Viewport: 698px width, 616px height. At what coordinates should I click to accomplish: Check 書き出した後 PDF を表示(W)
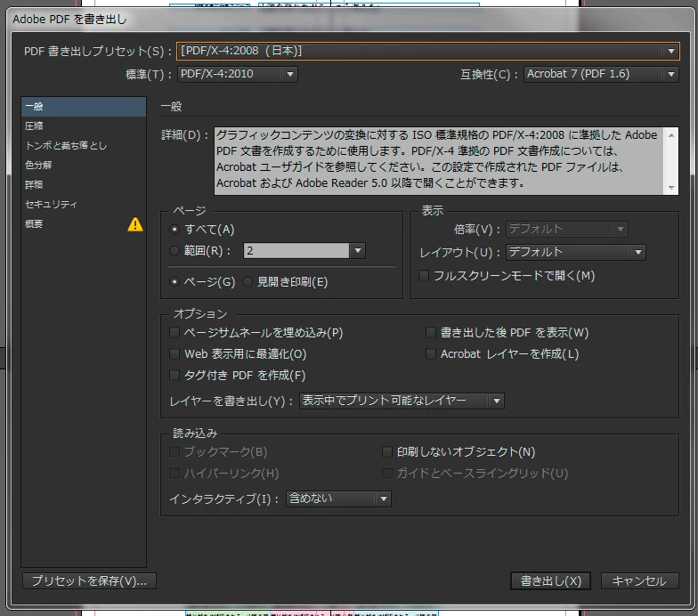pyautogui.click(x=431, y=333)
